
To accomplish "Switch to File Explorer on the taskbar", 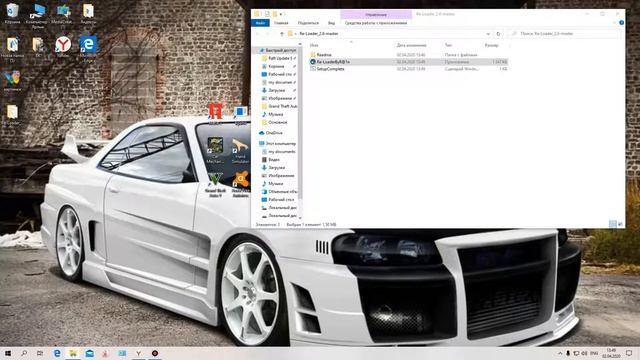I will pos(73,353).
